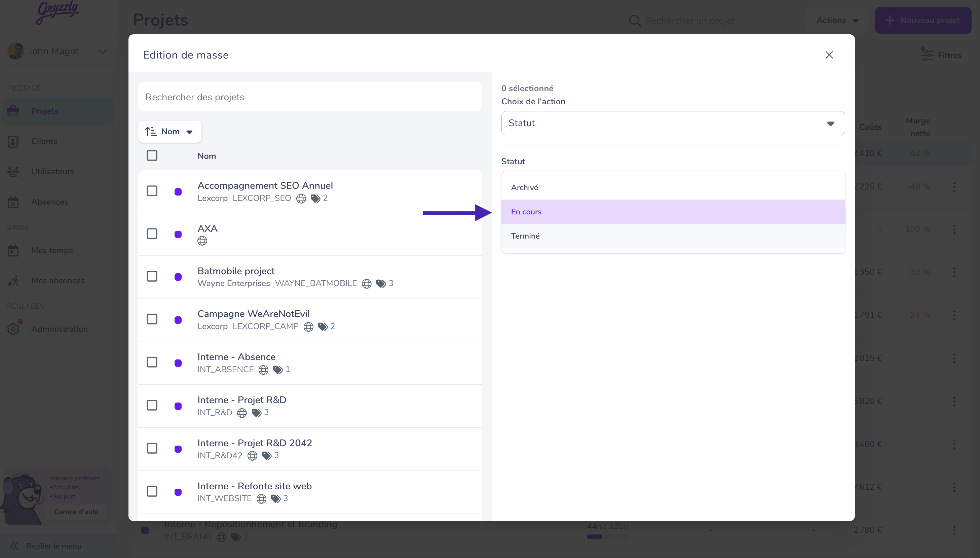This screenshot has width=980, height=558.
Task: Open the Actions dropdown in header
Action: [x=837, y=20]
